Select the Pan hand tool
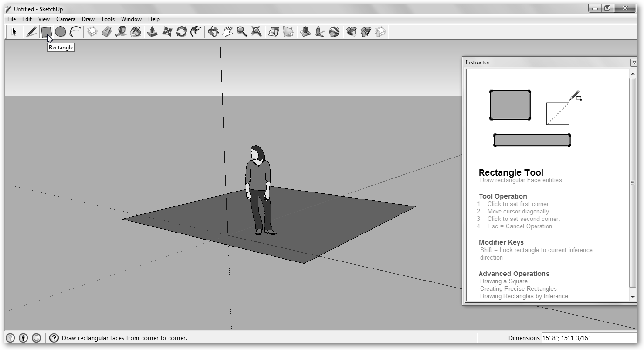 point(227,32)
